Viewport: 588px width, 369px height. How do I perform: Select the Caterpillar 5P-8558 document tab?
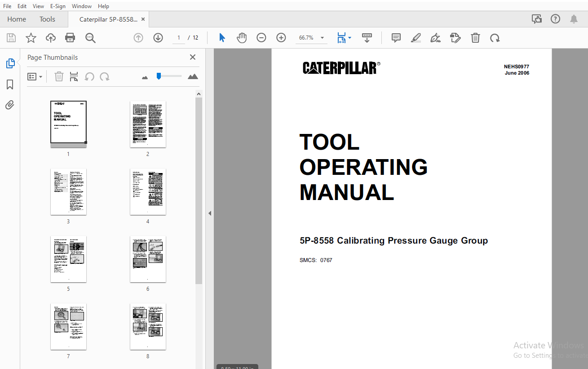[x=108, y=19]
